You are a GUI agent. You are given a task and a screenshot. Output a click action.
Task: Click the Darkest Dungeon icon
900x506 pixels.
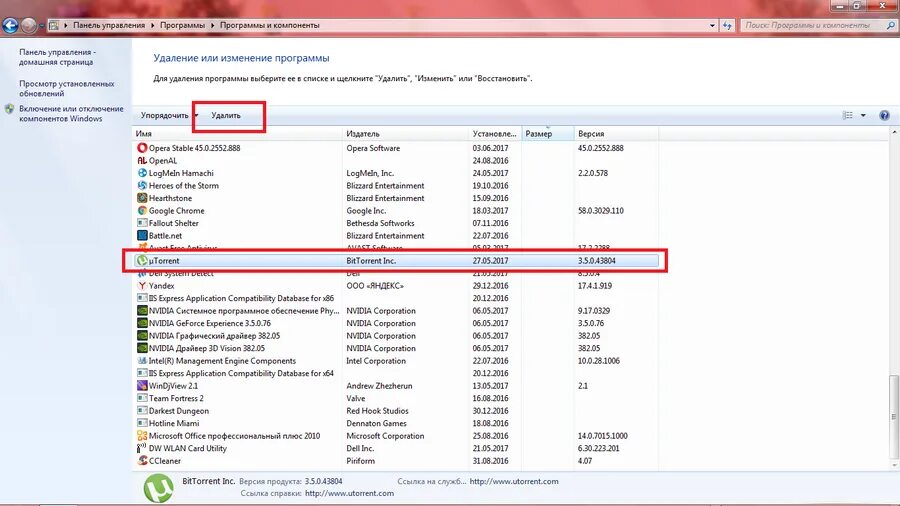pos(142,411)
